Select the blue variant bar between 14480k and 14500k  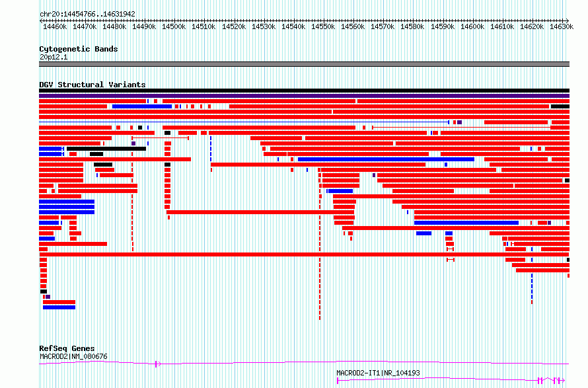point(142,106)
